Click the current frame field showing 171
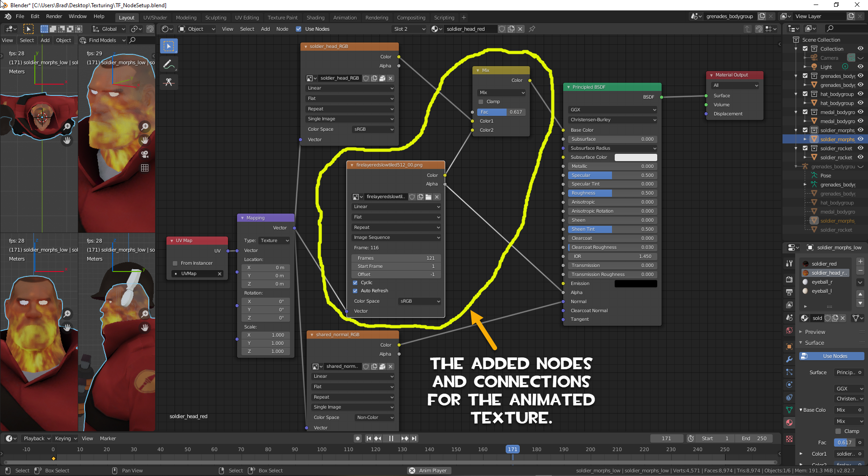 tap(666, 438)
